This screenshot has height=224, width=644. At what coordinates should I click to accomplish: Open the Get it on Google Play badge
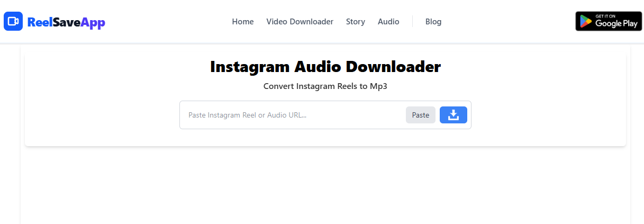(609, 21)
